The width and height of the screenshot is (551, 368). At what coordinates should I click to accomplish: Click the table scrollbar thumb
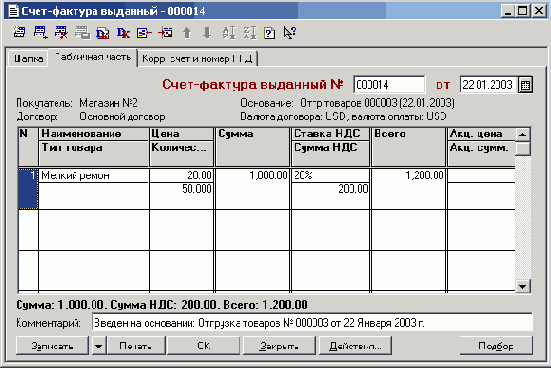(523, 148)
